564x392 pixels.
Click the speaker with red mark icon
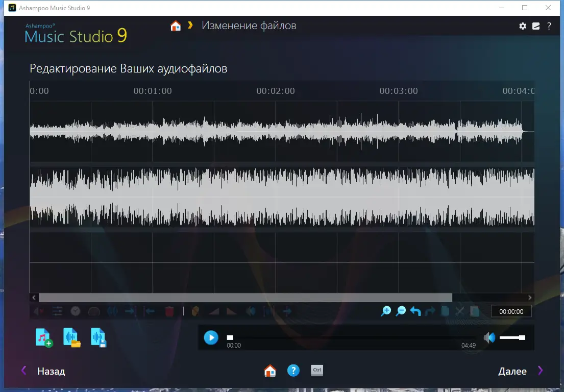[x=38, y=311]
